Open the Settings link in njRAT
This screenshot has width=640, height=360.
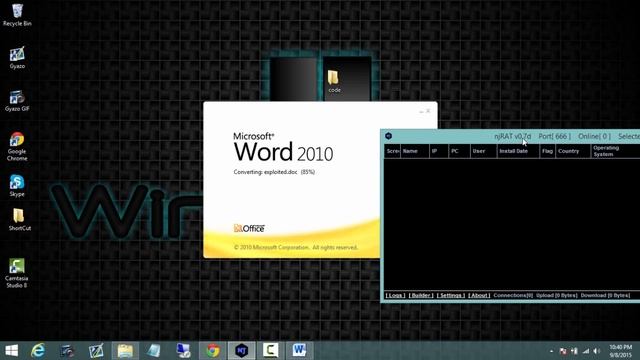click(x=451, y=295)
